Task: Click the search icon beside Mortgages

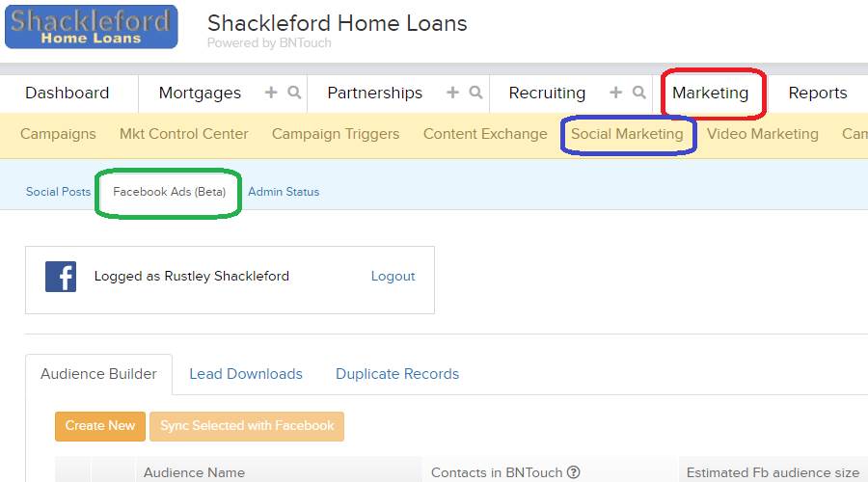Action: pos(294,93)
